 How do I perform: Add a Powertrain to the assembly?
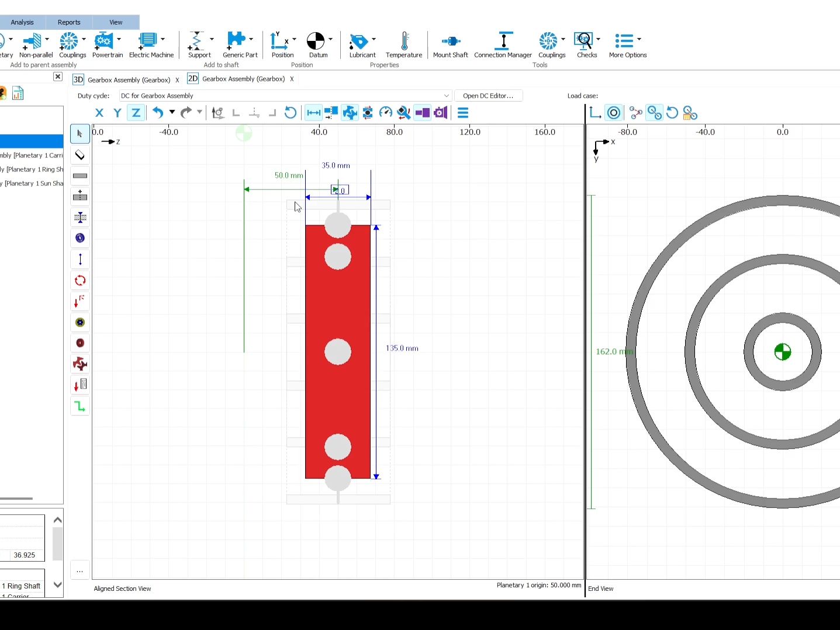pos(104,40)
